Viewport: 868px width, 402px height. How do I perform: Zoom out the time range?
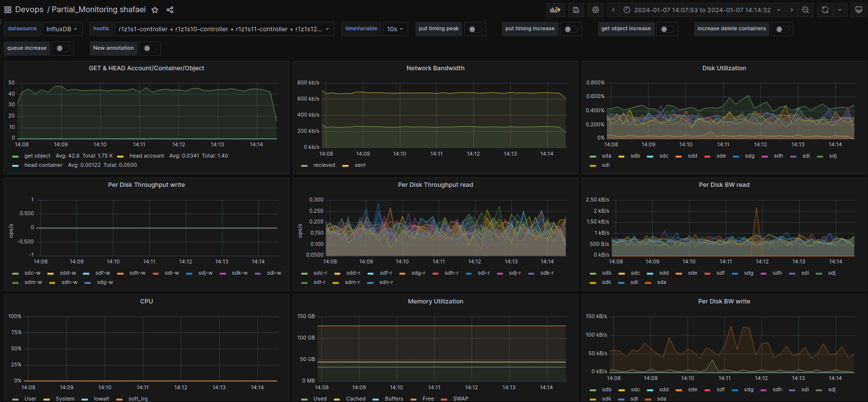pos(806,10)
